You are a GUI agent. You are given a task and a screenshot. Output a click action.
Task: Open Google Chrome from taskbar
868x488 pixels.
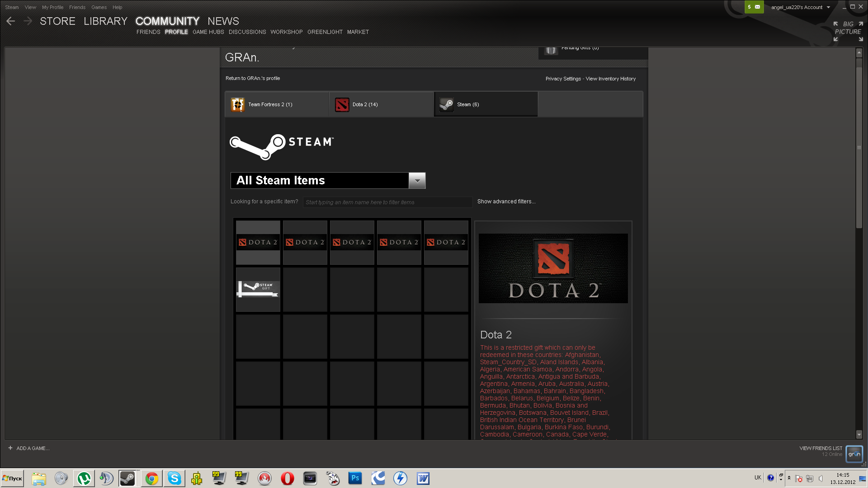(x=152, y=478)
